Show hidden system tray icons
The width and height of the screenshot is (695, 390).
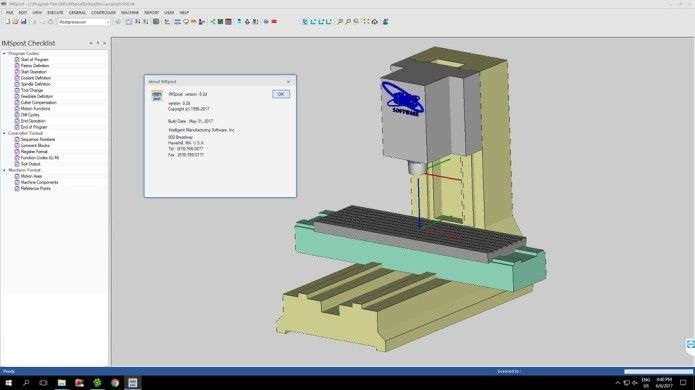tap(617, 383)
